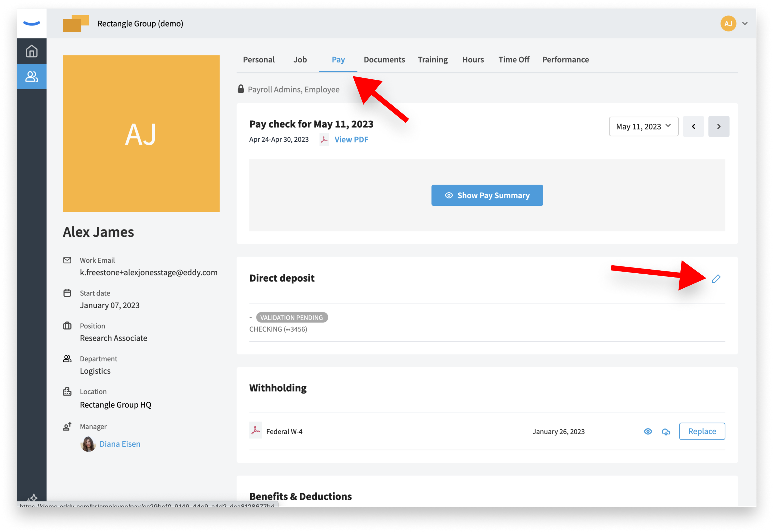Go to next pay check
The width and height of the screenshot is (773, 532).
(x=718, y=127)
